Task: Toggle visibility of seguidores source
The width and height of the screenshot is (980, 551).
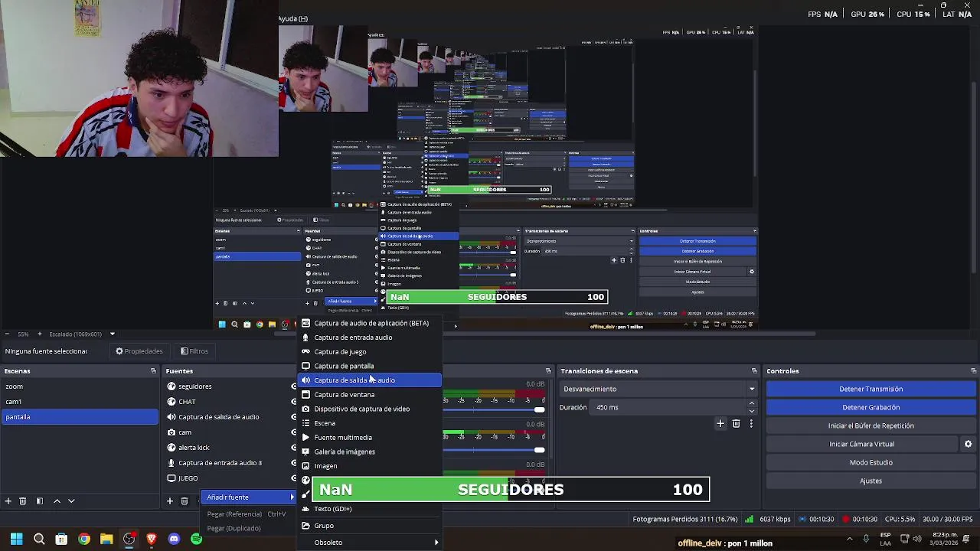Action: click(x=293, y=386)
